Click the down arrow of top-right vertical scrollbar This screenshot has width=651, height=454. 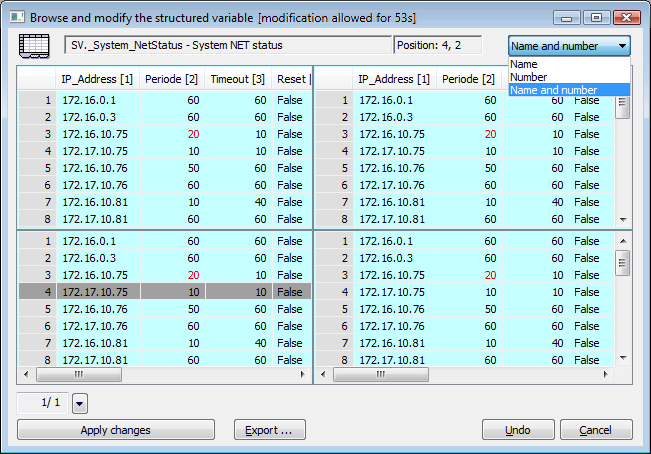point(622,219)
